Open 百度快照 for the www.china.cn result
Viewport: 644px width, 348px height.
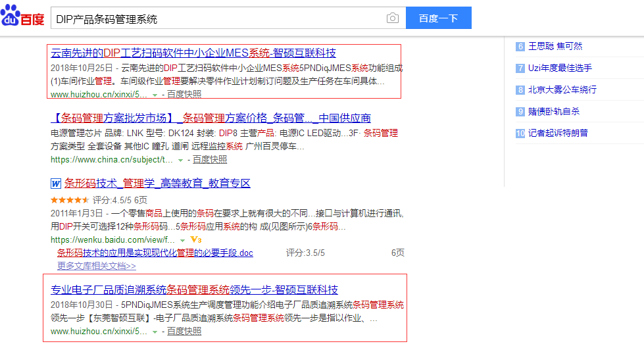click(x=210, y=159)
